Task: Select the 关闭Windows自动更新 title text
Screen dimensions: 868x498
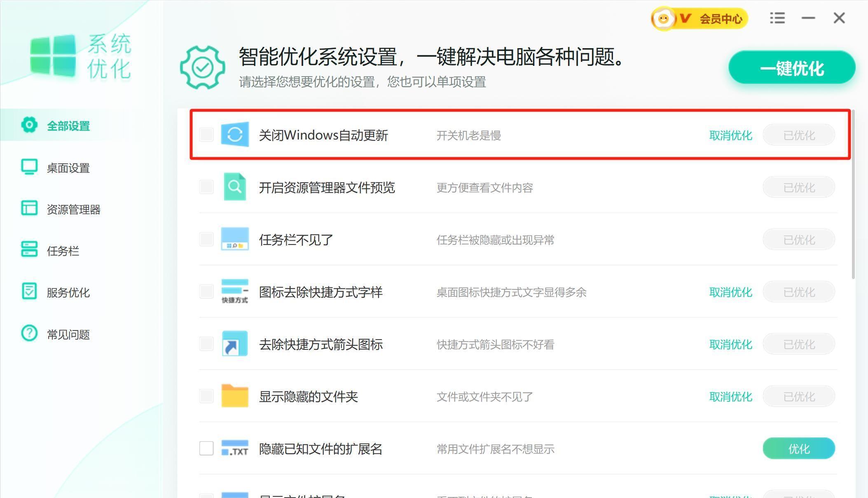Action: click(323, 135)
